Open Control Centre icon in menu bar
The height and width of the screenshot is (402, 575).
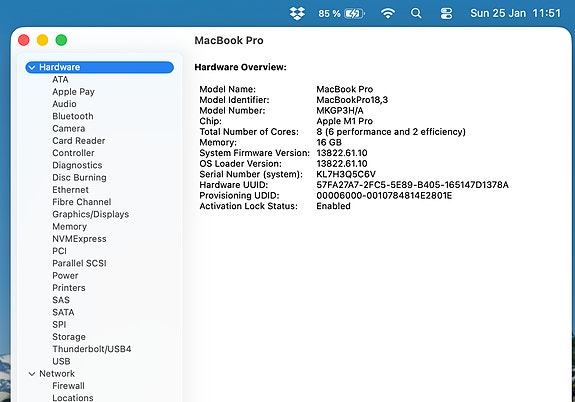[x=446, y=14]
